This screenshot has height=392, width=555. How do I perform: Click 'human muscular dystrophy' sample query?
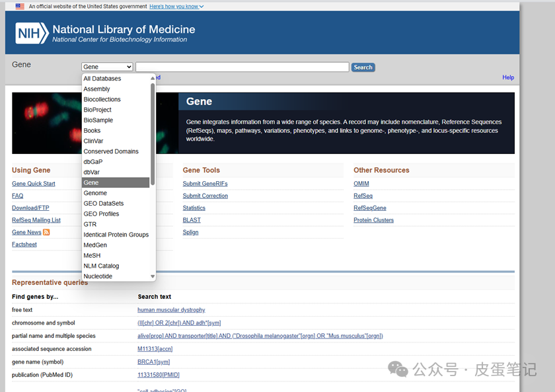coord(171,310)
